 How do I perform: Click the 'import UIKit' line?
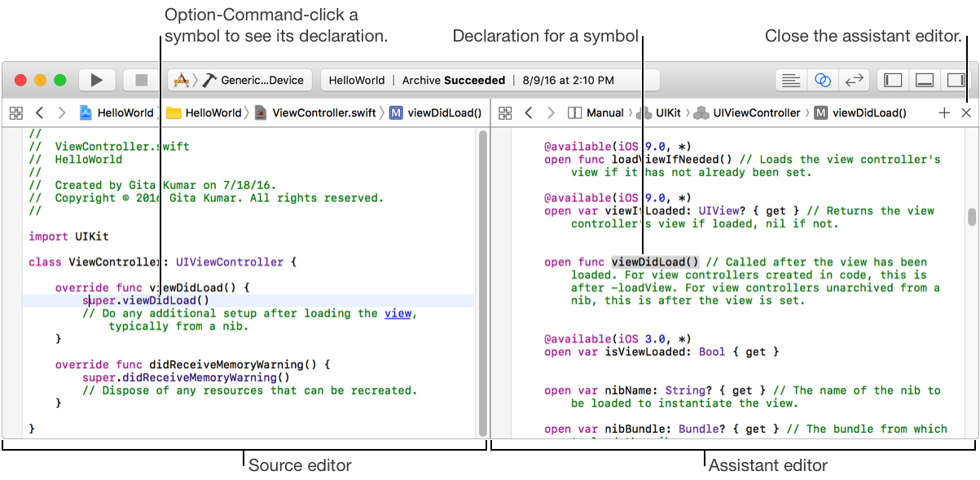point(68,236)
